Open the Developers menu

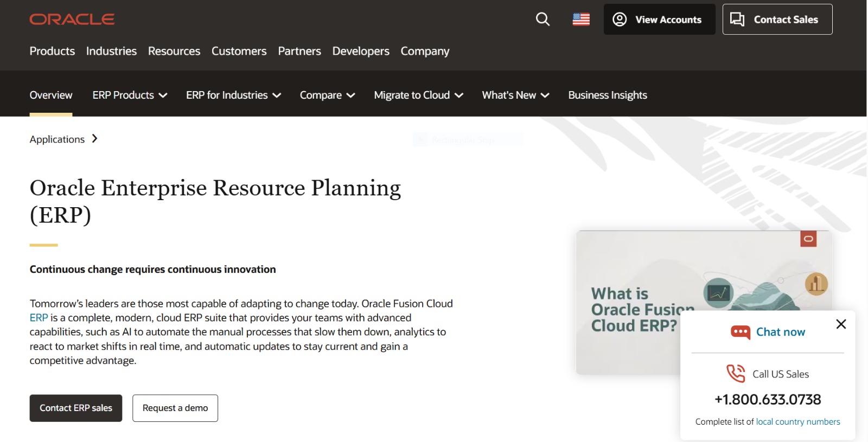[361, 51]
